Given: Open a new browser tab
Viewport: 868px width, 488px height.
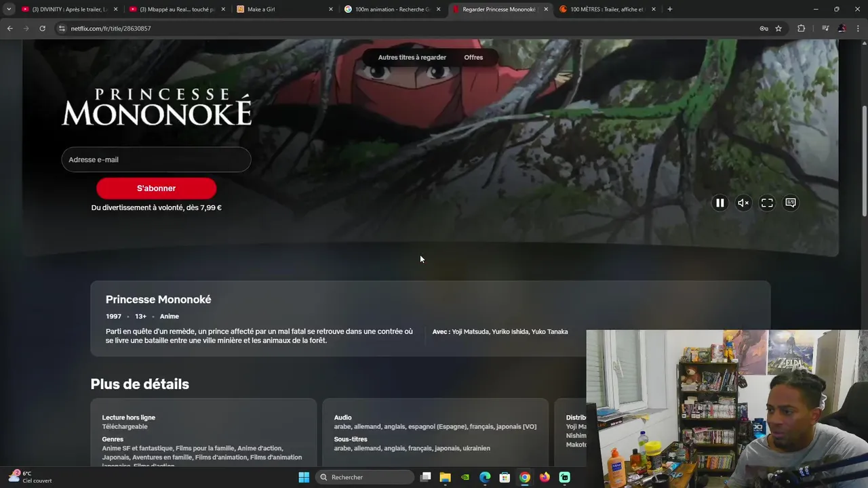Looking at the screenshot, I should coord(670,9).
